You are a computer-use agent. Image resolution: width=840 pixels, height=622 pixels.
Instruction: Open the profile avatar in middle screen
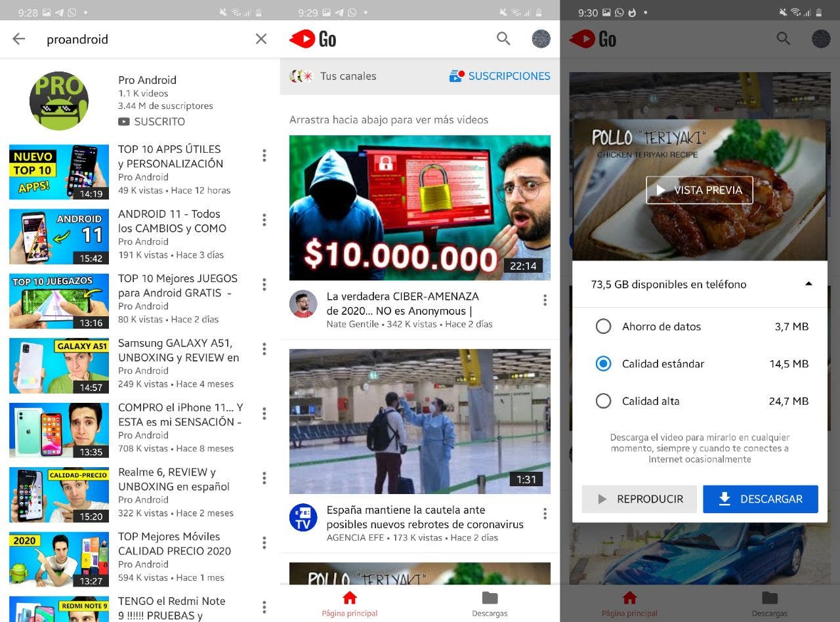[x=541, y=39]
